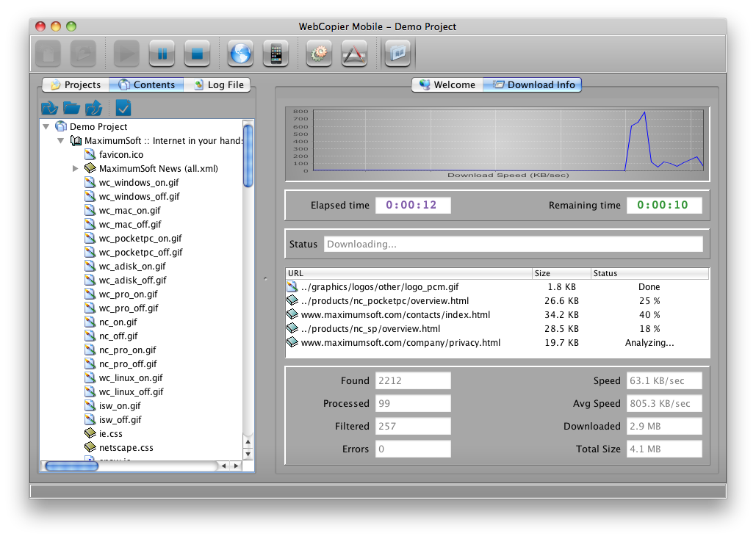Open the Log File tab
Screen dimensions: 756x539
click(217, 84)
